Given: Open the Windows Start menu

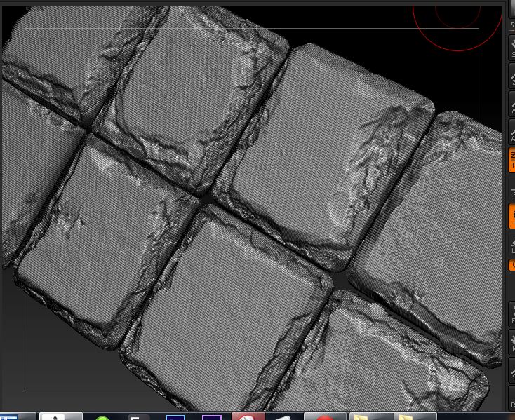Looking at the screenshot, I should pos(9,416).
